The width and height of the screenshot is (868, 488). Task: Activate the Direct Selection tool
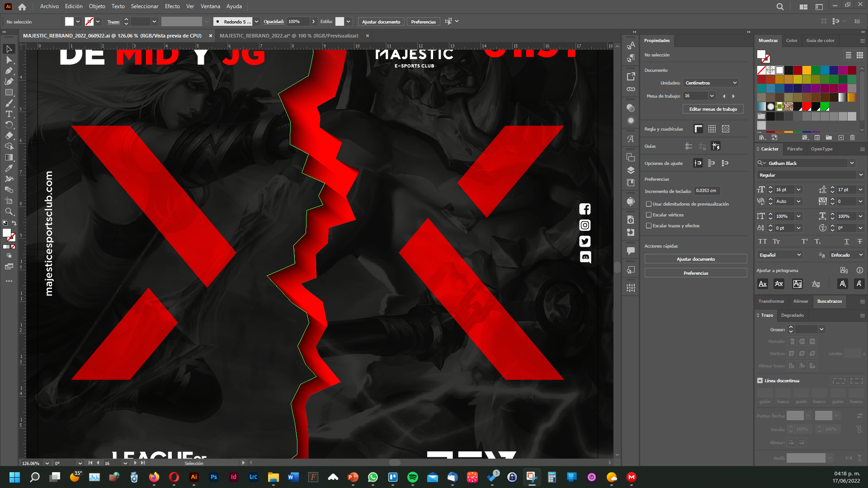coord(9,60)
